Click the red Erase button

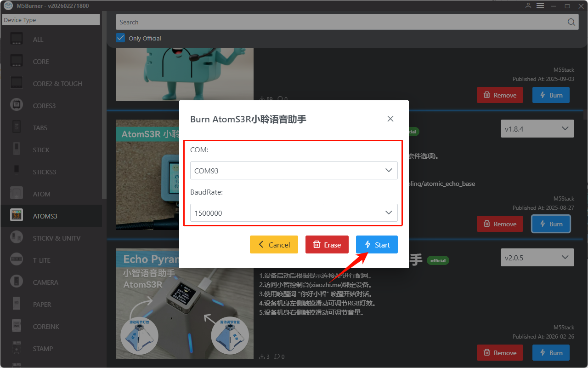[327, 245]
